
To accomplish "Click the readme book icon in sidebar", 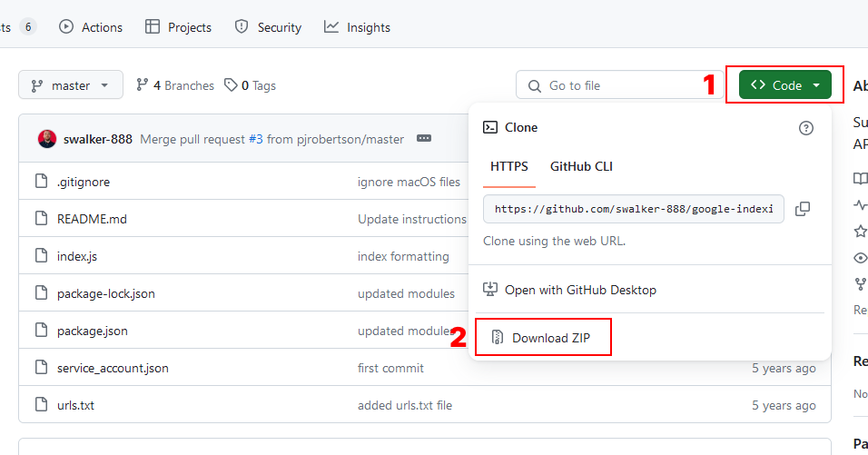I will click(x=860, y=178).
